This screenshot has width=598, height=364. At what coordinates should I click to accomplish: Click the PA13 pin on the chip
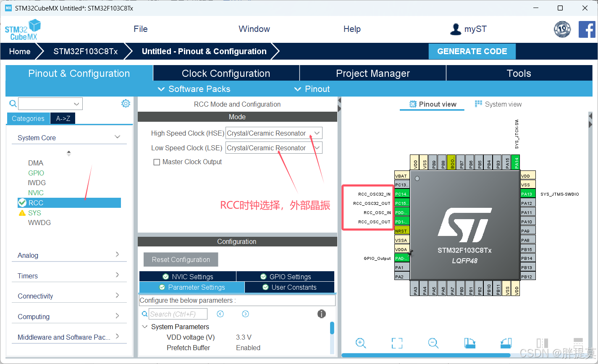click(528, 194)
